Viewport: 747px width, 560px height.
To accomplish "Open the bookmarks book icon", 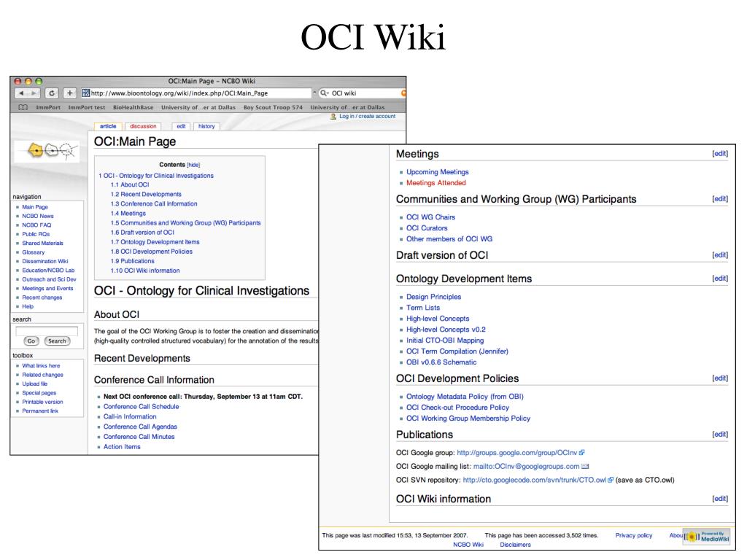I will tap(23, 107).
